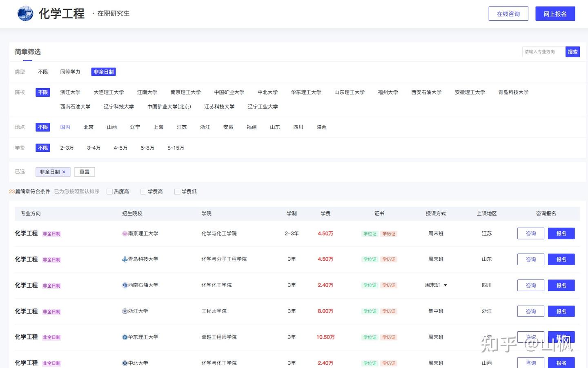Filter by 华东理工大学 school
588x368 pixels.
pos(306,93)
